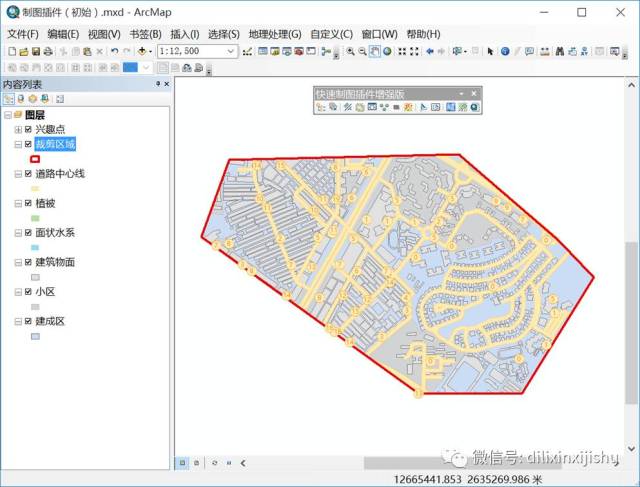
Task: Click List By Source button
Action: point(21,99)
